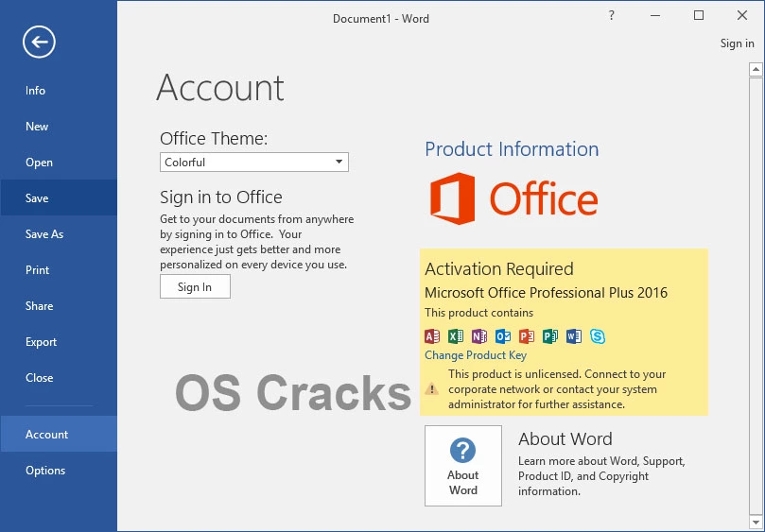Select Export in sidebar
Screen dimensions: 765x532
[59, 342]
